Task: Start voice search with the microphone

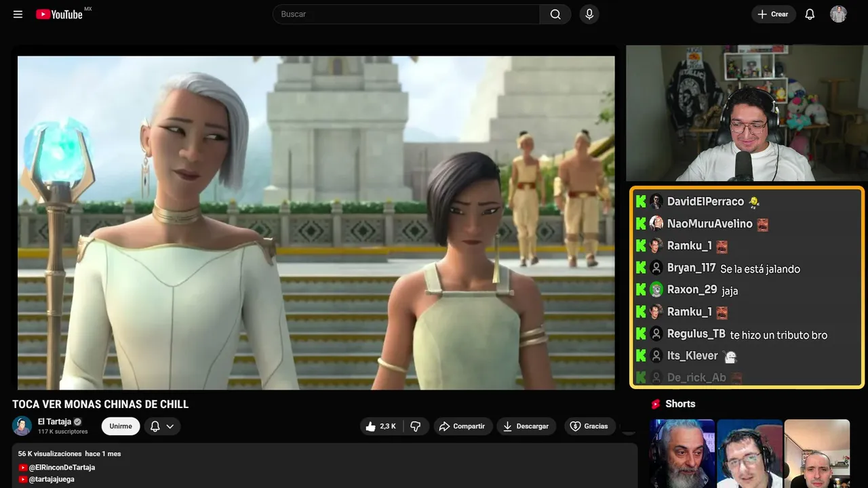Action: (589, 14)
